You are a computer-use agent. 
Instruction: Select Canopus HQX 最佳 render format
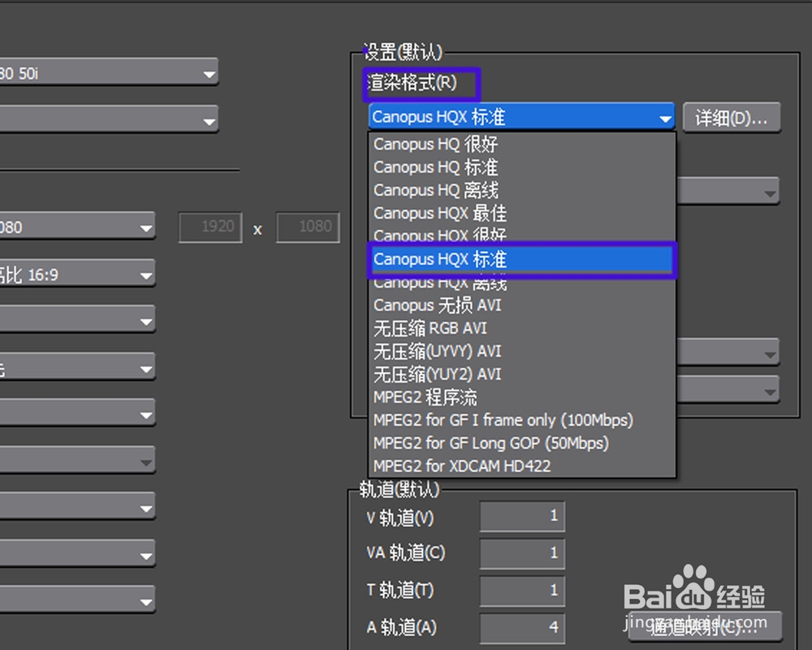click(521, 213)
